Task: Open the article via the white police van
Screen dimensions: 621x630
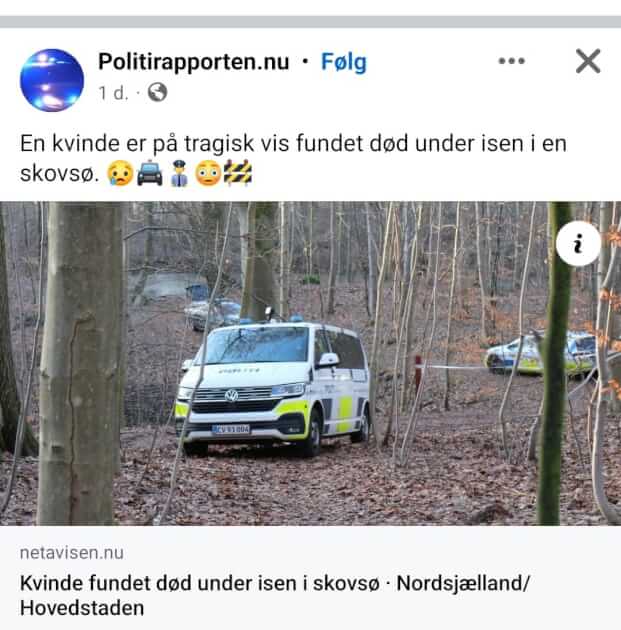Action: tap(273, 388)
